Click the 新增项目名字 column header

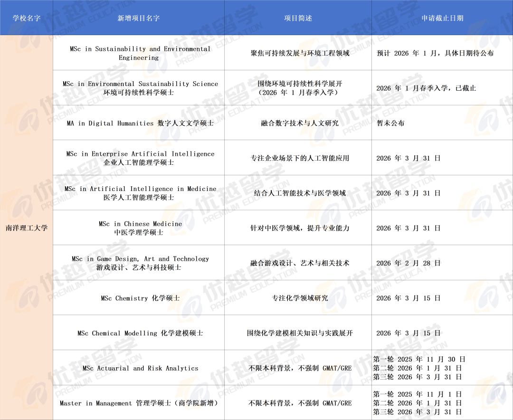tap(139, 18)
